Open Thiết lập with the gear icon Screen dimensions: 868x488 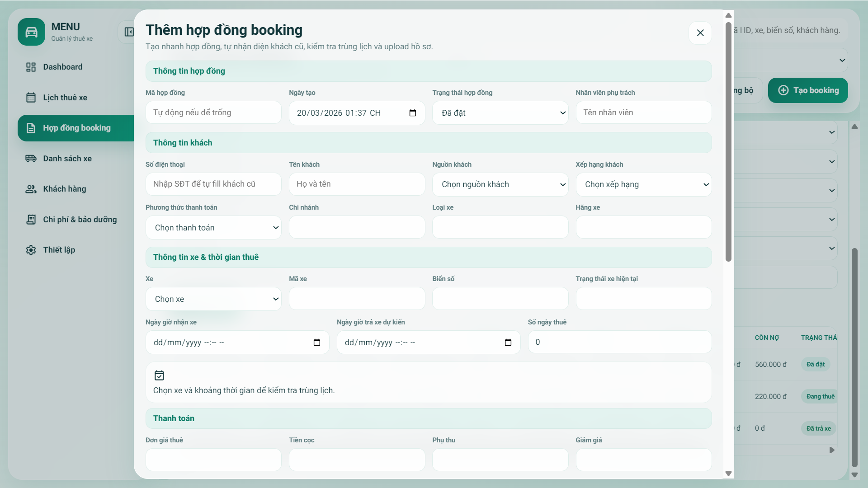pyautogui.click(x=30, y=249)
